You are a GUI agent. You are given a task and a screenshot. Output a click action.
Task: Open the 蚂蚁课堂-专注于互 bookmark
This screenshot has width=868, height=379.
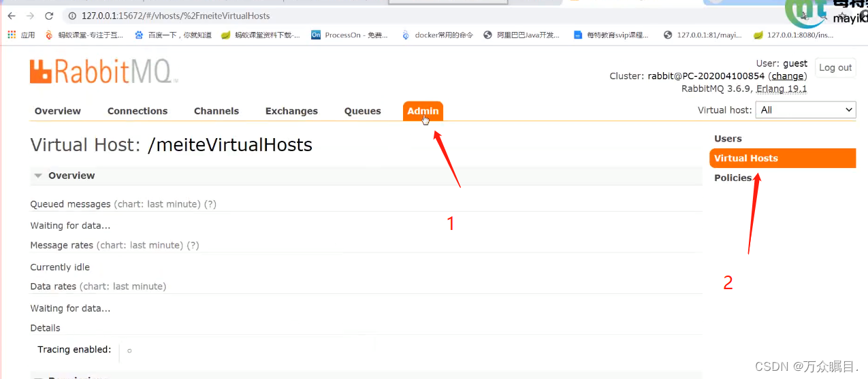point(84,35)
